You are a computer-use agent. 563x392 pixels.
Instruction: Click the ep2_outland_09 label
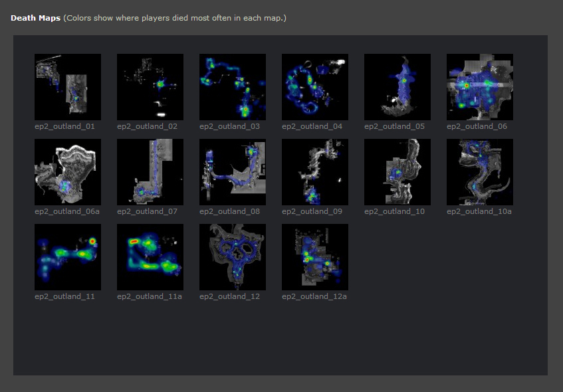tap(312, 211)
